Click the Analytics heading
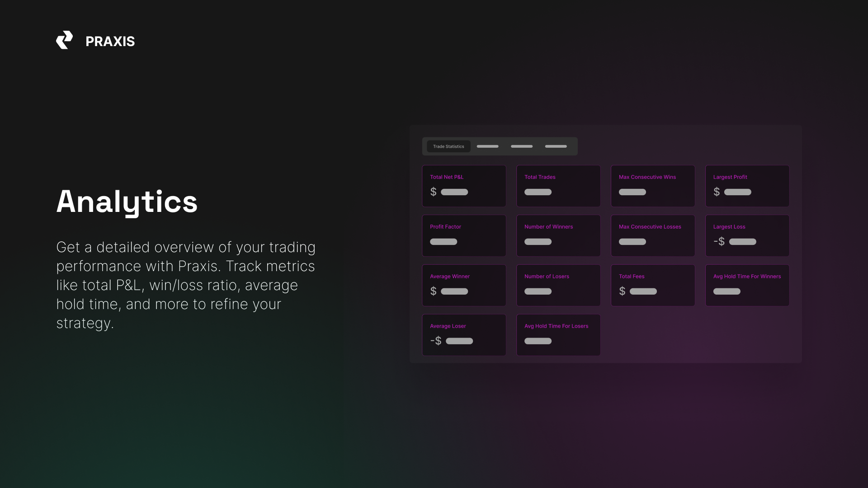Viewport: 868px width, 488px height. click(127, 202)
